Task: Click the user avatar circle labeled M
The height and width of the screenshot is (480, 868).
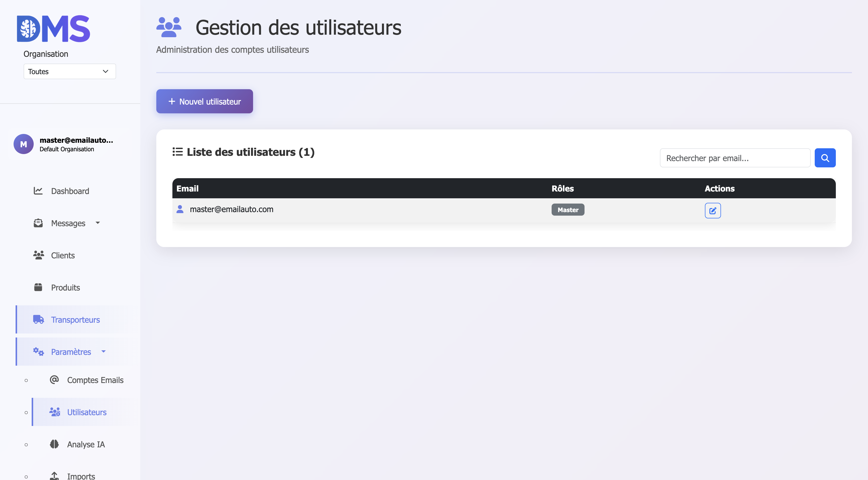Action: pos(24,144)
